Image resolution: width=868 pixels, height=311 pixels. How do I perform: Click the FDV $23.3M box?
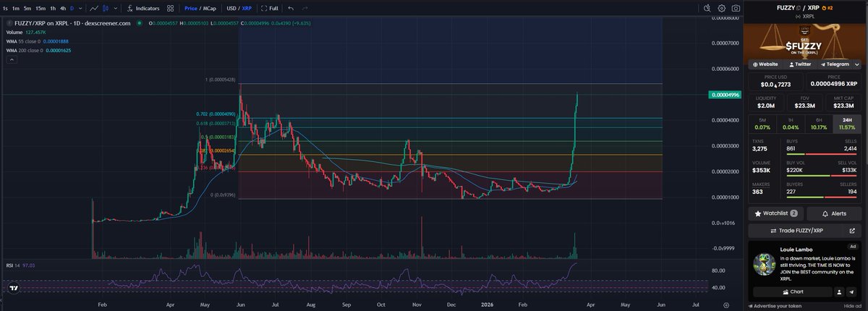click(x=806, y=103)
